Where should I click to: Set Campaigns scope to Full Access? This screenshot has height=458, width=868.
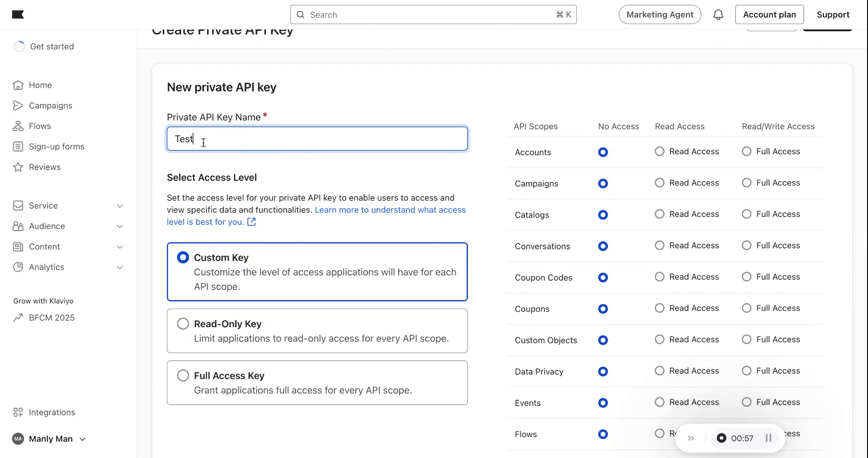click(747, 183)
